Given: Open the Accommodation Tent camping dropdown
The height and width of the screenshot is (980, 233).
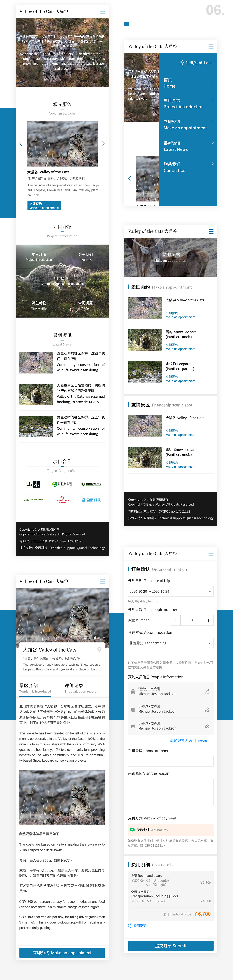Looking at the screenshot, I should tap(170, 643).
